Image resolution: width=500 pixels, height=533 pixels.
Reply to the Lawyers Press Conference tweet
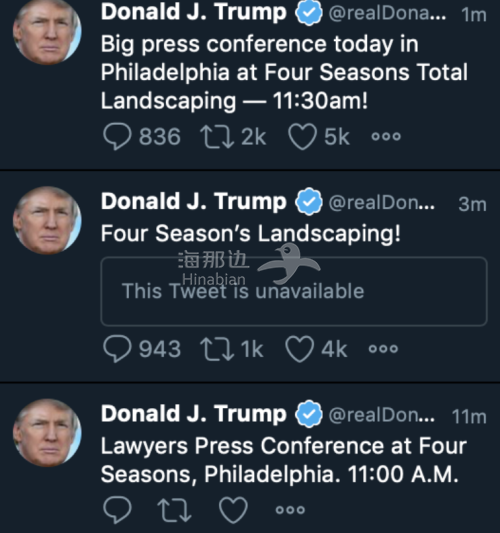pyautogui.click(x=117, y=510)
